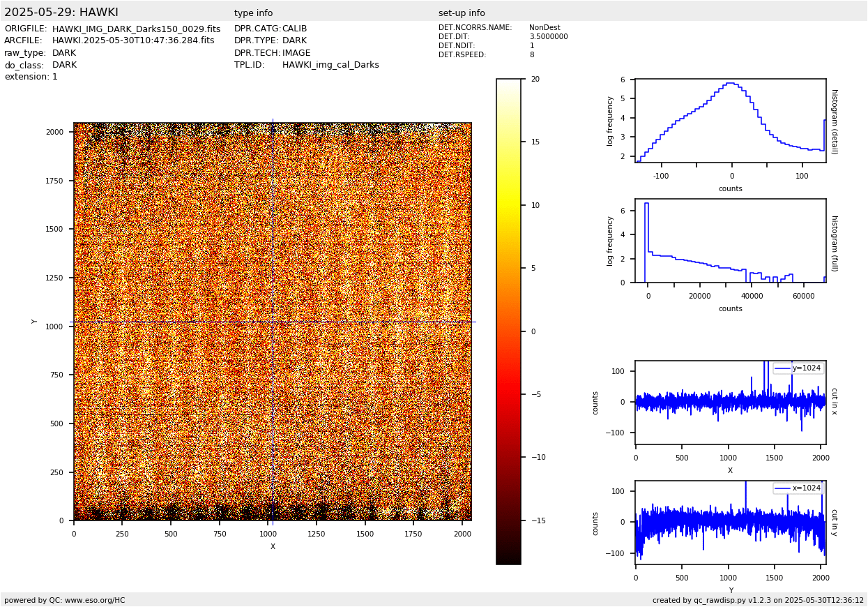Click the 'histogram (detail)' side label
868x607 pixels.
[x=834, y=121]
